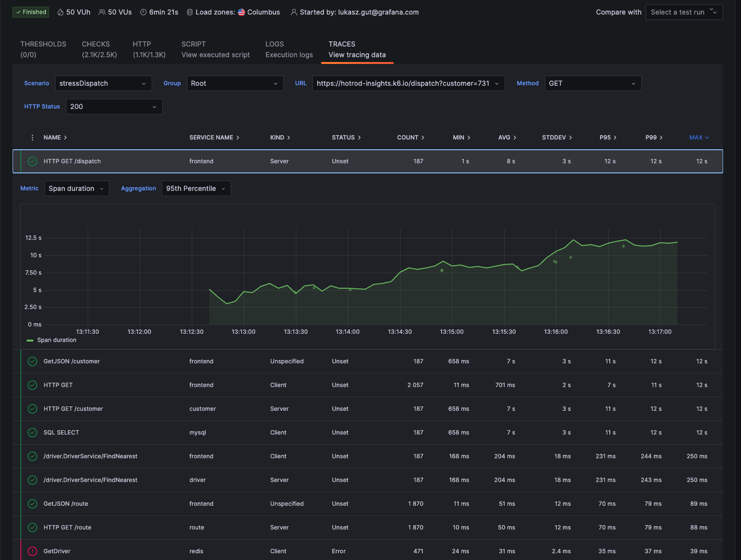Open the Aggregation 95th Percentile dropdown
The width and height of the screenshot is (741, 560).
(x=196, y=188)
